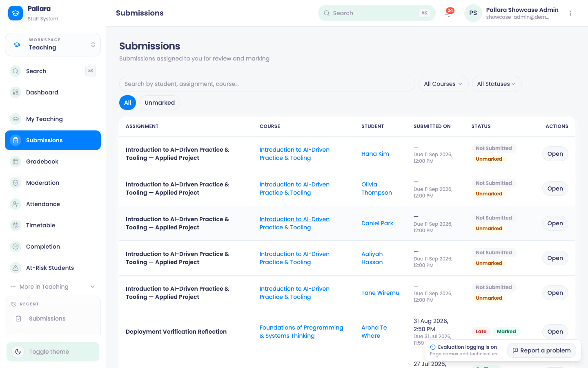Open Daniel Park's submission

pos(555,223)
